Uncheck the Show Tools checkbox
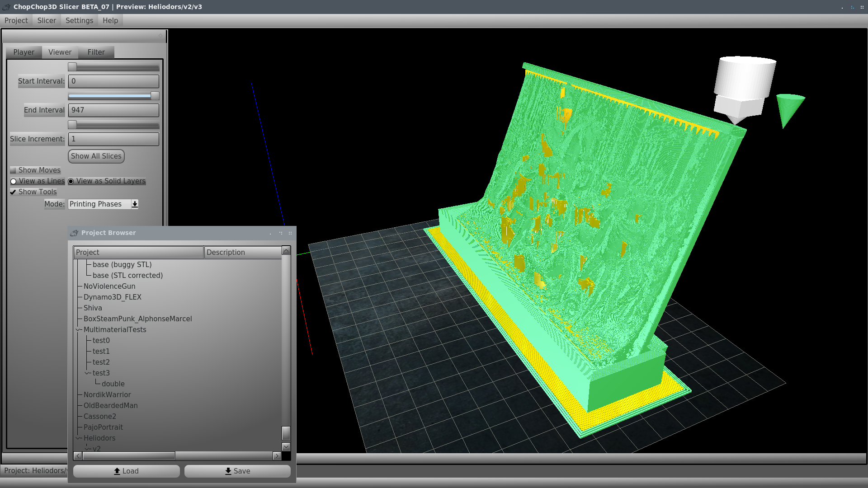 click(13, 192)
